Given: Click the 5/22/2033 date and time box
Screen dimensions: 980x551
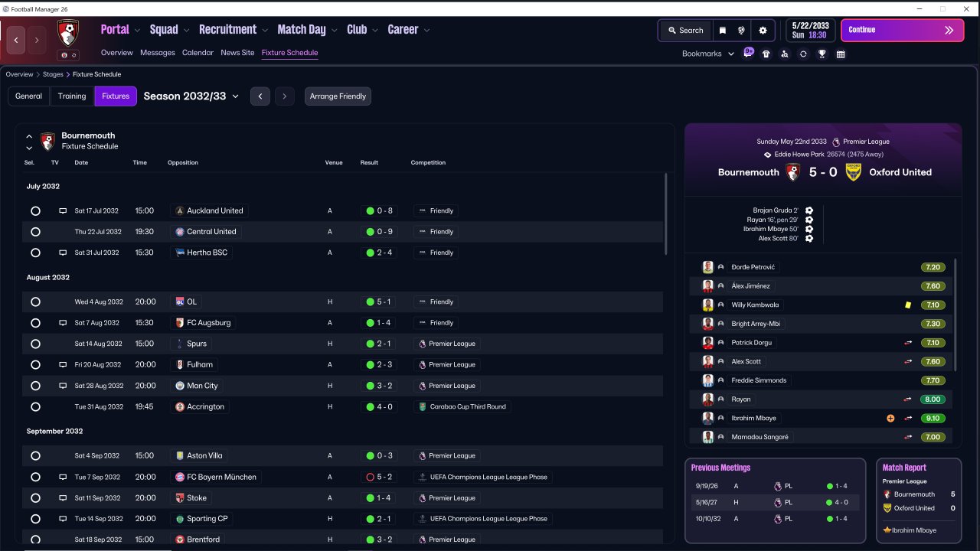Looking at the screenshot, I should coord(811,30).
